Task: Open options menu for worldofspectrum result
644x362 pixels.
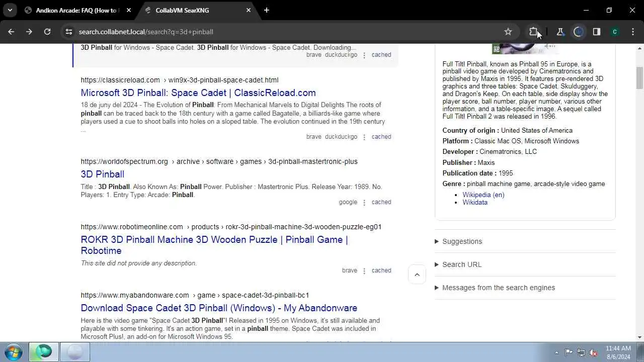Action: 364,203
